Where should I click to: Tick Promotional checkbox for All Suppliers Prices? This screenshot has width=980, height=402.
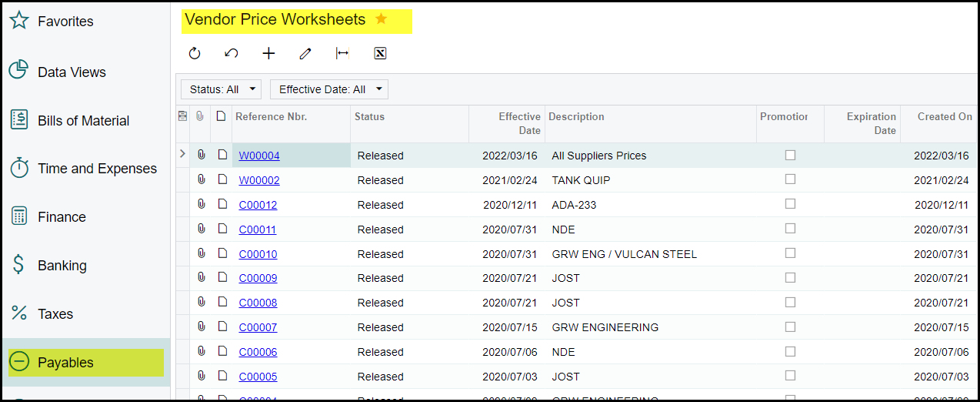coord(790,155)
